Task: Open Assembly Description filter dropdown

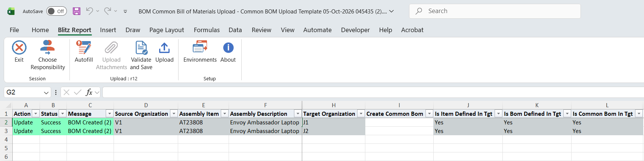Action: tap(298, 114)
